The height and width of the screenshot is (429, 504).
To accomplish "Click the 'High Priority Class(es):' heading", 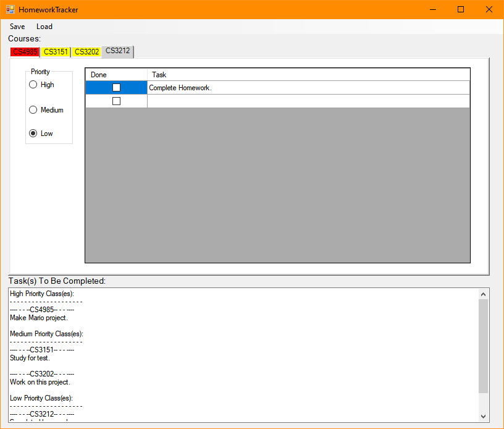I will pos(42,294).
